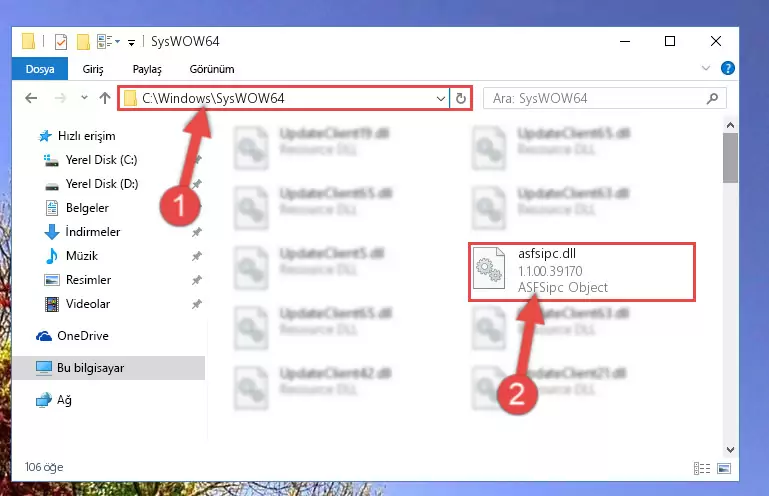
Task: Open Hızlı erişim in navigation pane
Action: 77,136
